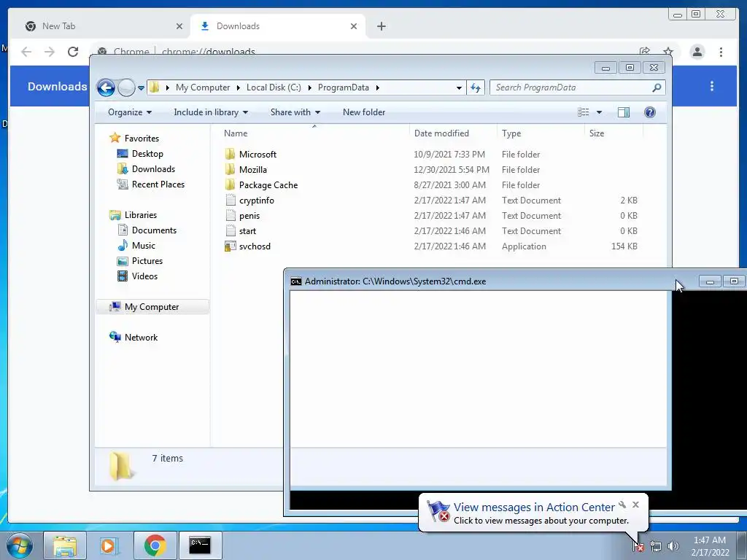Viewport: 747px width, 560px height.
Task: Open the Share with menu
Action: click(295, 112)
